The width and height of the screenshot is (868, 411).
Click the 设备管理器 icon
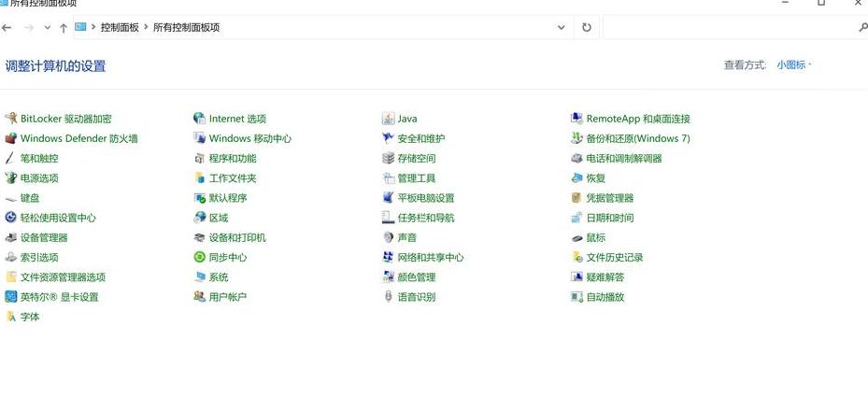[10, 237]
